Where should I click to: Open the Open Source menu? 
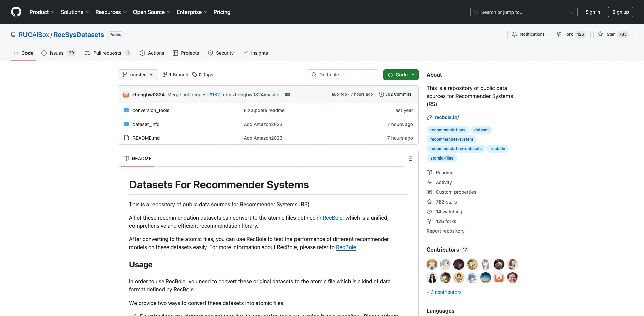[152, 12]
